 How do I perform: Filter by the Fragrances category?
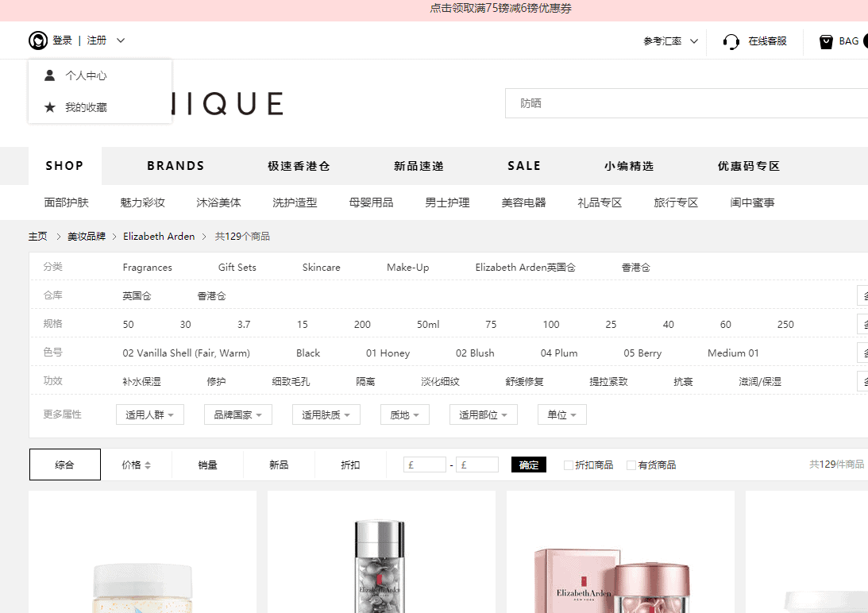(x=147, y=268)
